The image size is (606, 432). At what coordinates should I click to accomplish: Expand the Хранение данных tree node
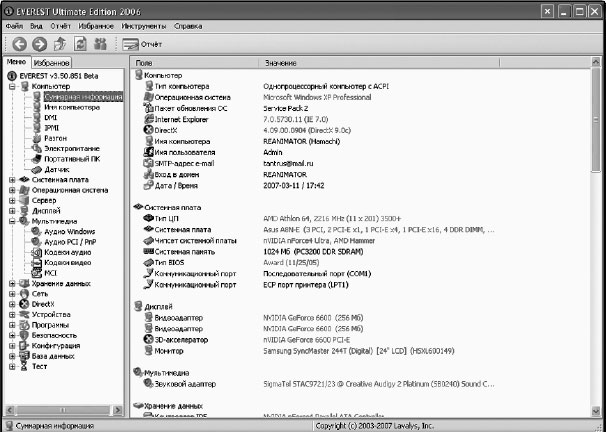tap(11, 283)
